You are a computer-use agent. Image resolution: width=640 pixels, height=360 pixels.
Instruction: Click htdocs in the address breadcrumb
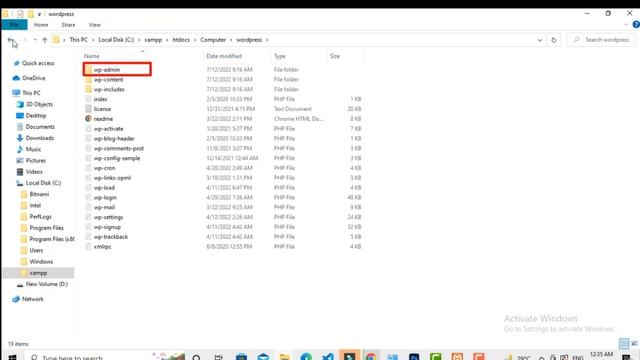[181, 40]
